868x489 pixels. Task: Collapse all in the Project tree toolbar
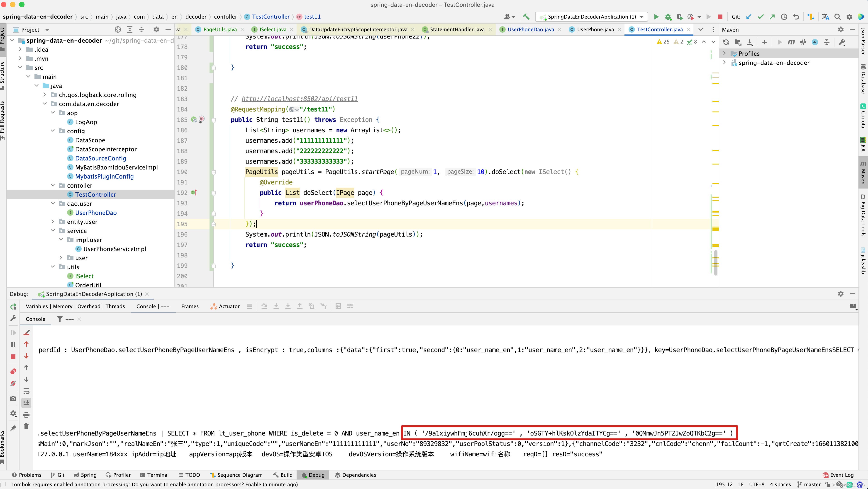(141, 30)
